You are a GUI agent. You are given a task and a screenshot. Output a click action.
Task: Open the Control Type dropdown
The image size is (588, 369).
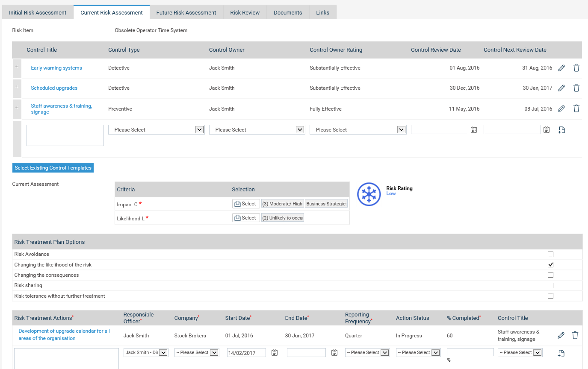[156, 130]
